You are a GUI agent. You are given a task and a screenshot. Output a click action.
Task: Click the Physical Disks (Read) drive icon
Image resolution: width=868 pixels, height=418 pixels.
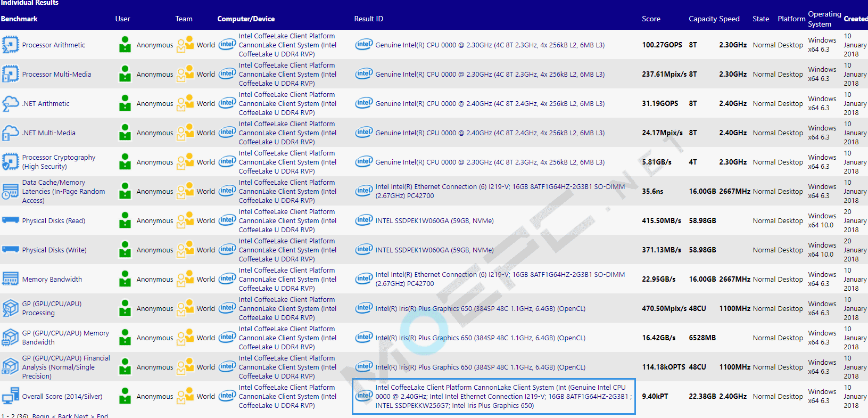click(x=10, y=220)
